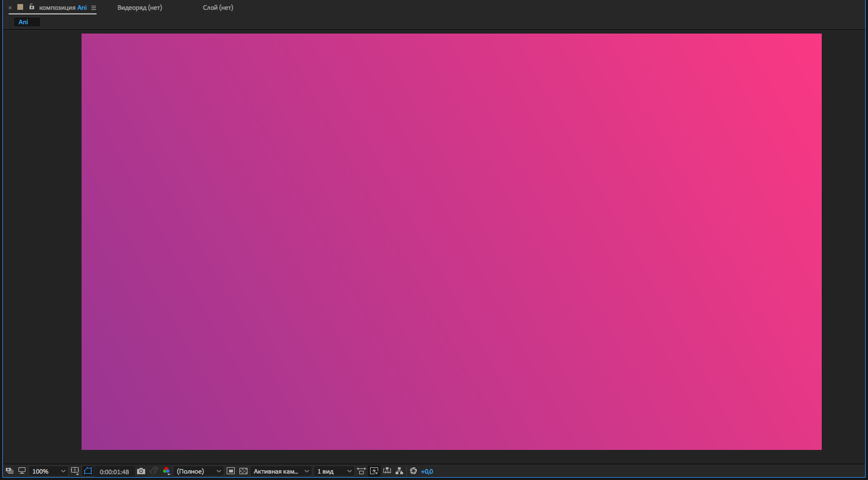Click the timecode field 0:00:01:48

tap(114, 471)
